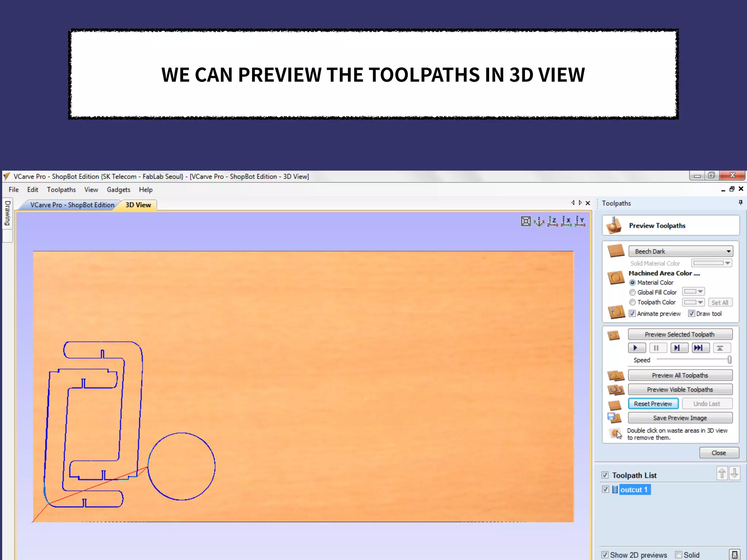Select the isometric 3D view icon
Image resolution: width=747 pixels, height=560 pixels.
[x=539, y=221]
